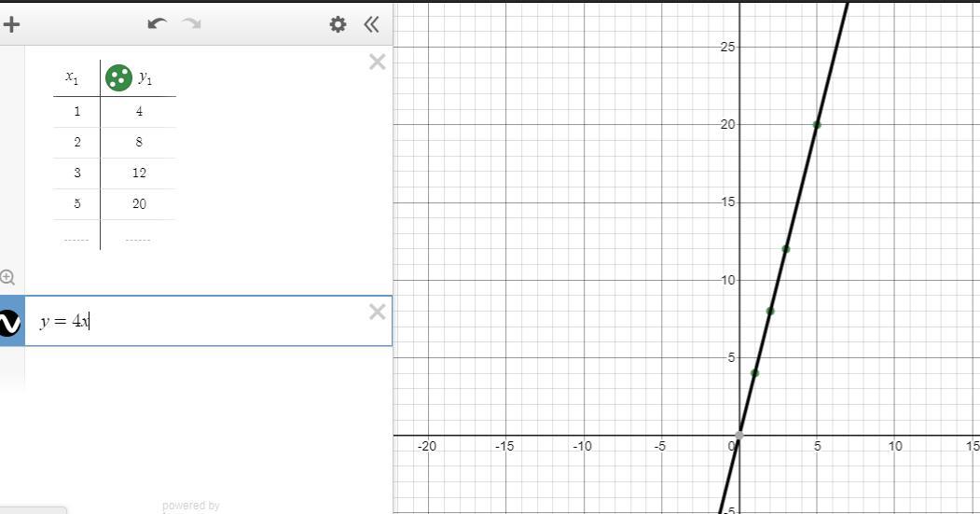Select table cell with x value 5
980x514 pixels.
click(76, 203)
